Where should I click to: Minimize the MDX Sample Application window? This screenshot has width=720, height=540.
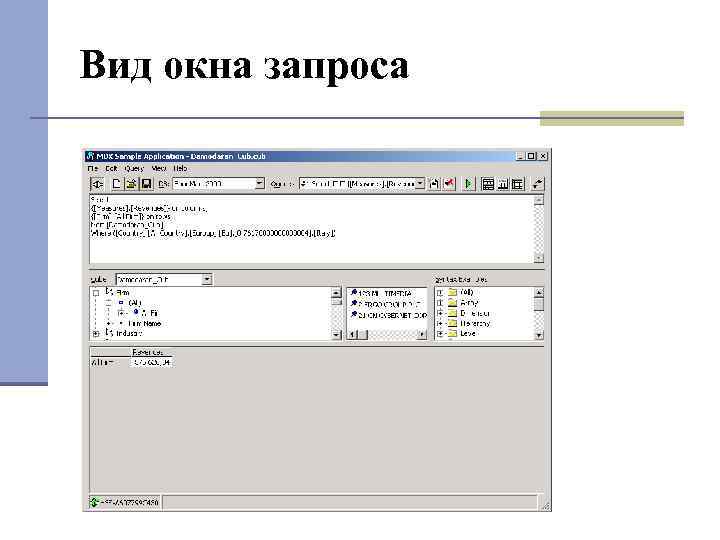click(520, 156)
